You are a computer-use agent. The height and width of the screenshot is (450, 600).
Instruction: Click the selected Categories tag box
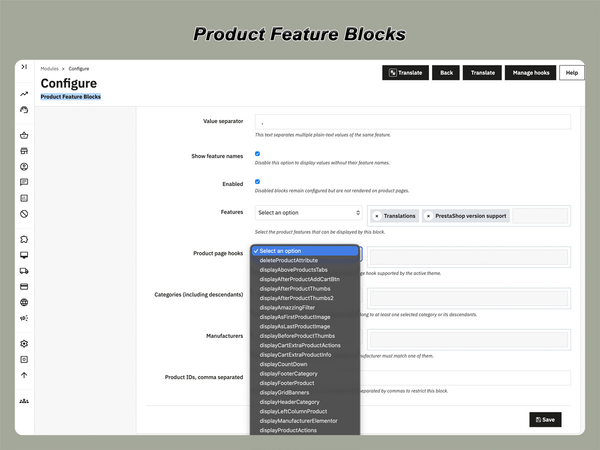[x=469, y=298]
